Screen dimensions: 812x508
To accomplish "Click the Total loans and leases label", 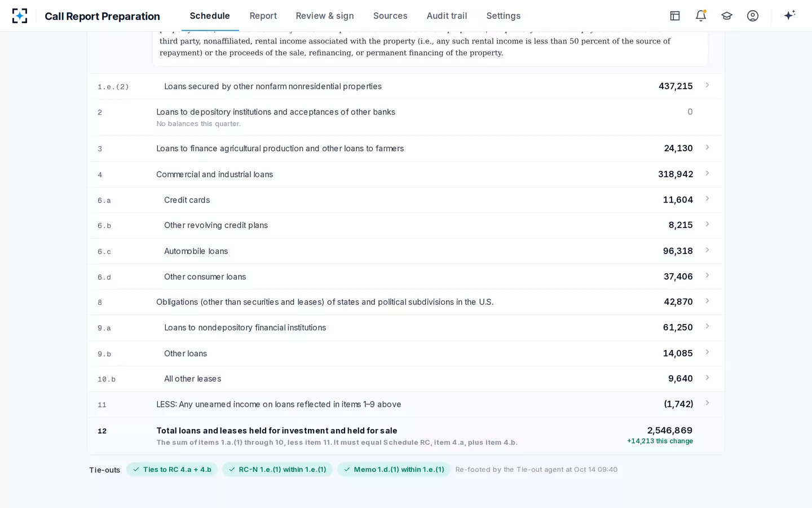I will tap(276, 431).
